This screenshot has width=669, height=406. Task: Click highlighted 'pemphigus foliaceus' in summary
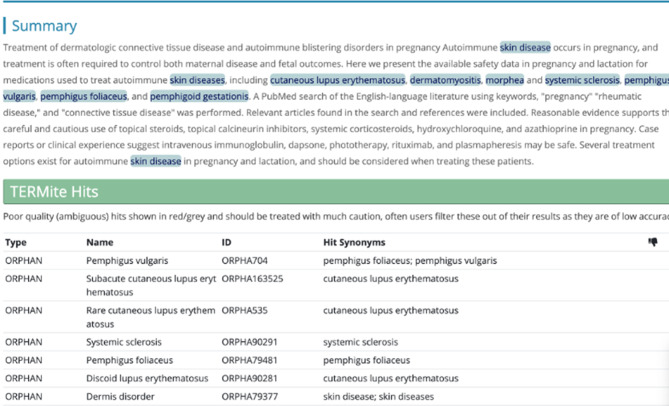(84, 96)
